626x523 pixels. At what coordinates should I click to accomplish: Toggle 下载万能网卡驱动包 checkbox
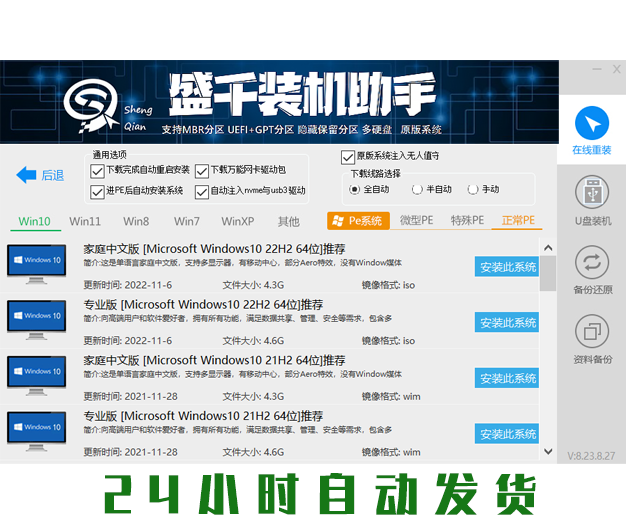pyautogui.click(x=202, y=171)
